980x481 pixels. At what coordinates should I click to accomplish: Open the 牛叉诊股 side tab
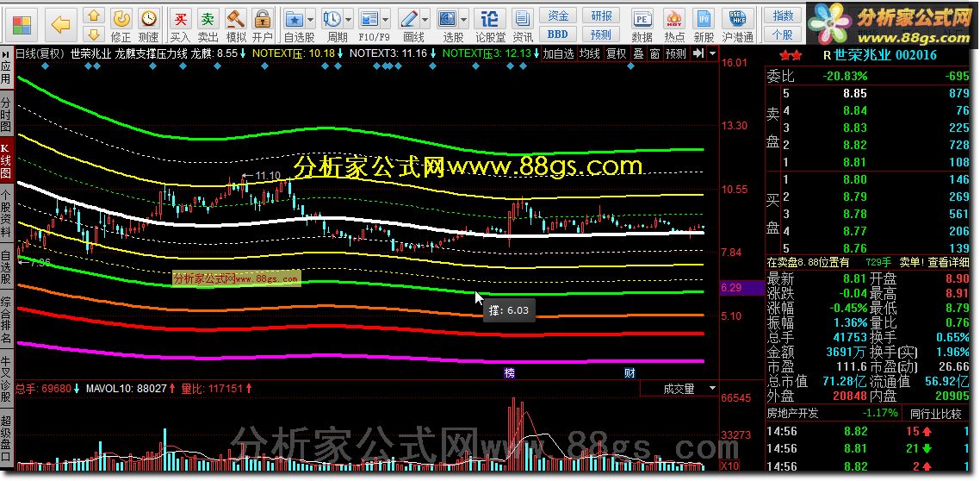point(6,379)
